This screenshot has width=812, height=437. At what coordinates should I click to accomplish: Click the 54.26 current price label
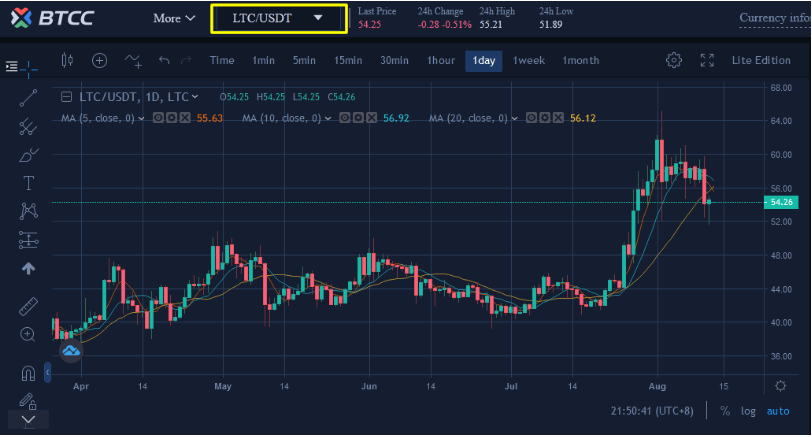[781, 202]
